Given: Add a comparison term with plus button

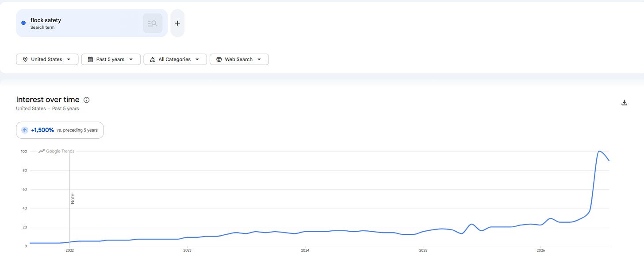Looking at the screenshot, I should coord(177,23).
